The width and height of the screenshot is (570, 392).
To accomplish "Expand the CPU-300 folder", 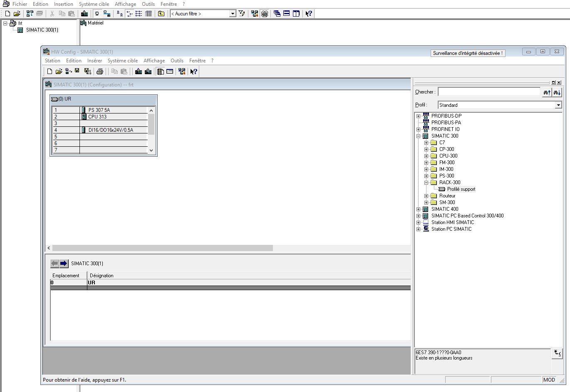I will coord(426,156).
